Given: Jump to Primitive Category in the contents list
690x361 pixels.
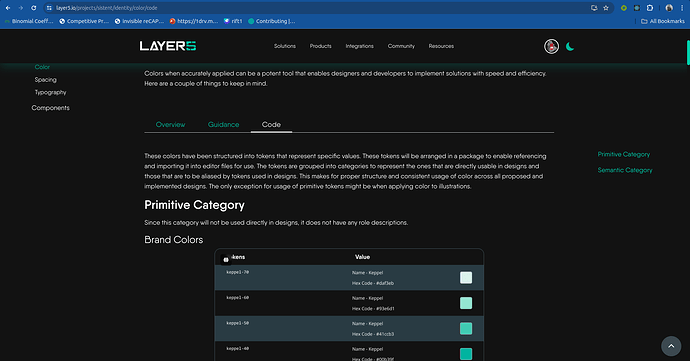Looking at the screenshot, I should (624, 155).
